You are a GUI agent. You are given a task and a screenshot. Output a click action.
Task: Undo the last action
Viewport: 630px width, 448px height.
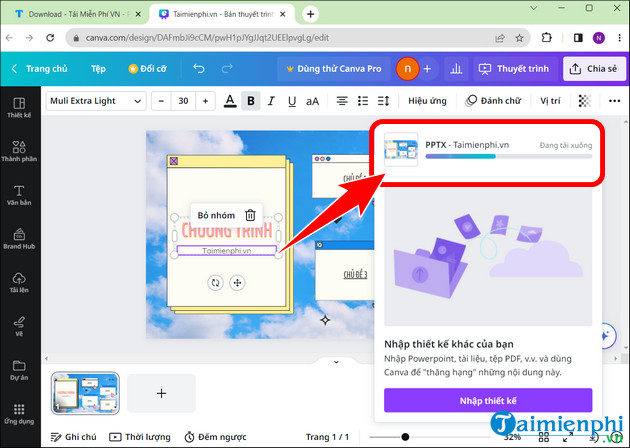click(x=199, y=69)
